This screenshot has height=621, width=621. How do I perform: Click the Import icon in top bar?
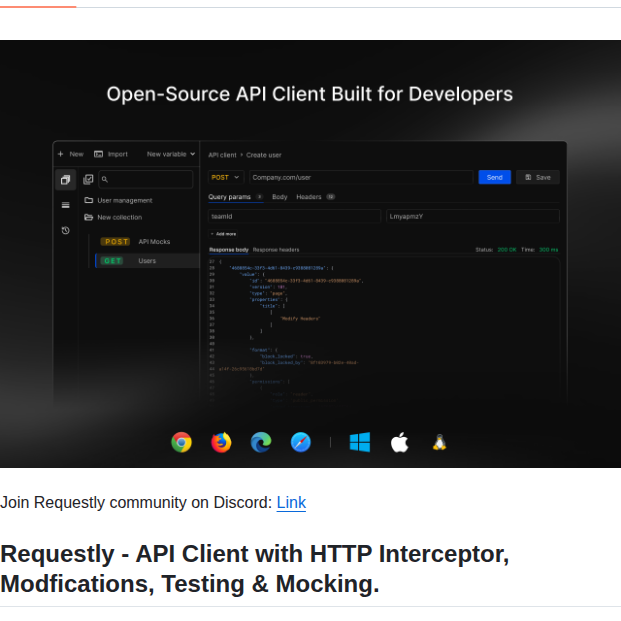click(99, 154)
